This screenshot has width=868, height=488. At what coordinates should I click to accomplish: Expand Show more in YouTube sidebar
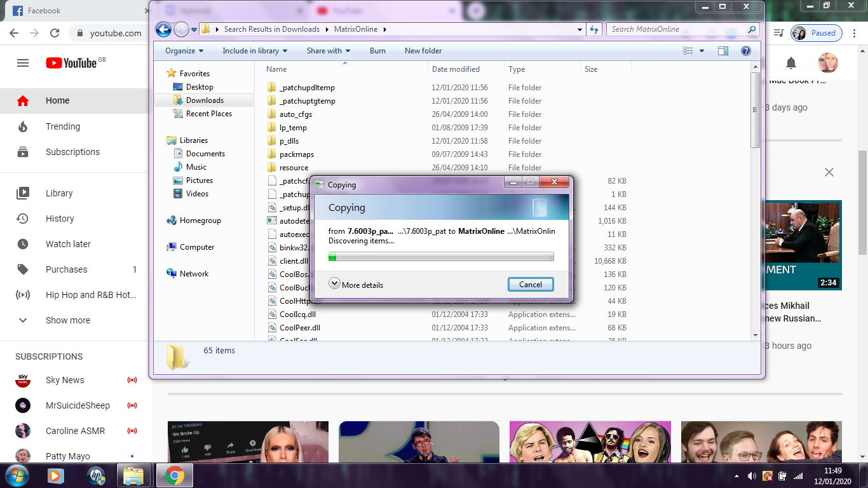pos(67,320)
